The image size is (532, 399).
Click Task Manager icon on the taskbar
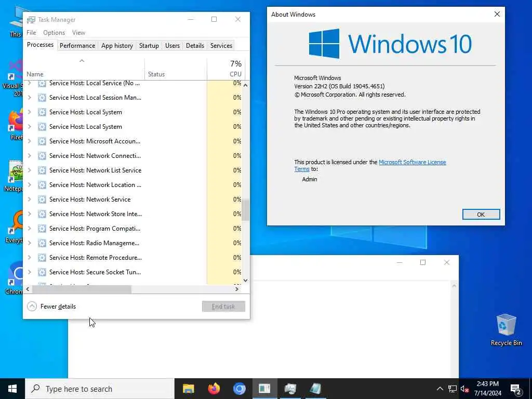290,389
